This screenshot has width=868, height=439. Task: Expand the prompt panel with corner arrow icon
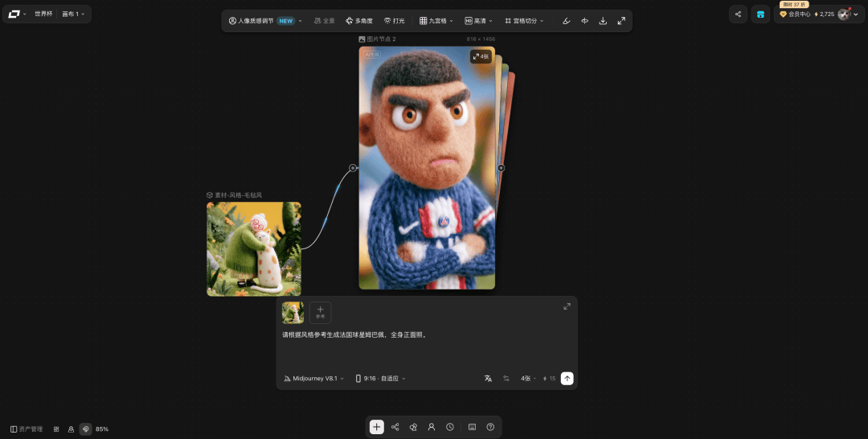567,306
